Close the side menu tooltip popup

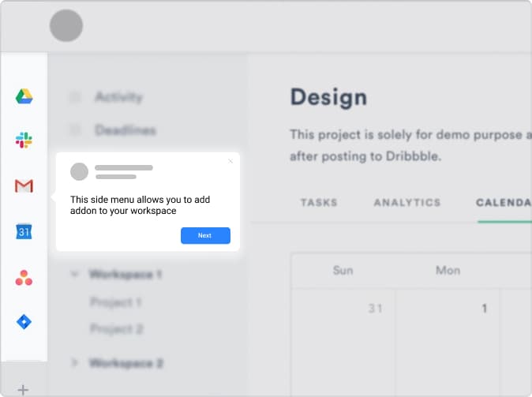(230, 161)
